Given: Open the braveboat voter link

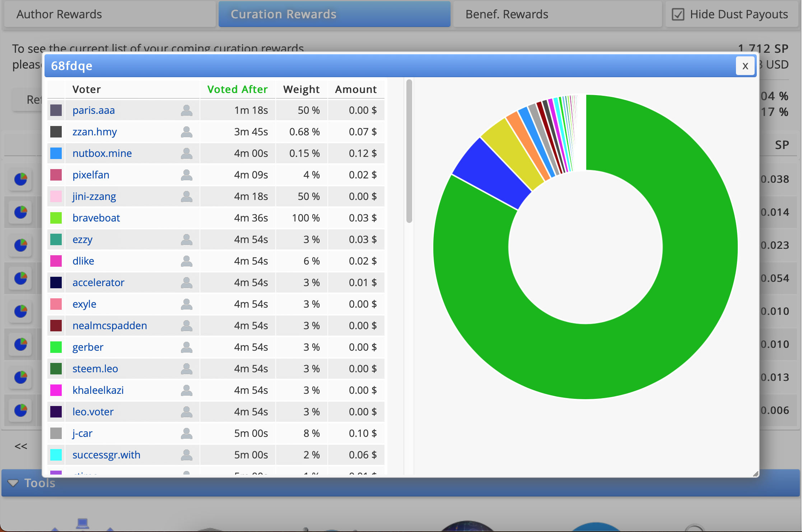Looking at the screenshot, I should coord(96,218).
